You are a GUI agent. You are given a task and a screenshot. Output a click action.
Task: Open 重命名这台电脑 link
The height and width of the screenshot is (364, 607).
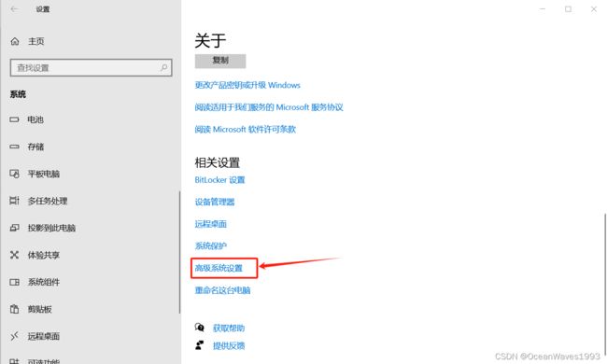(x=222, y=290)
